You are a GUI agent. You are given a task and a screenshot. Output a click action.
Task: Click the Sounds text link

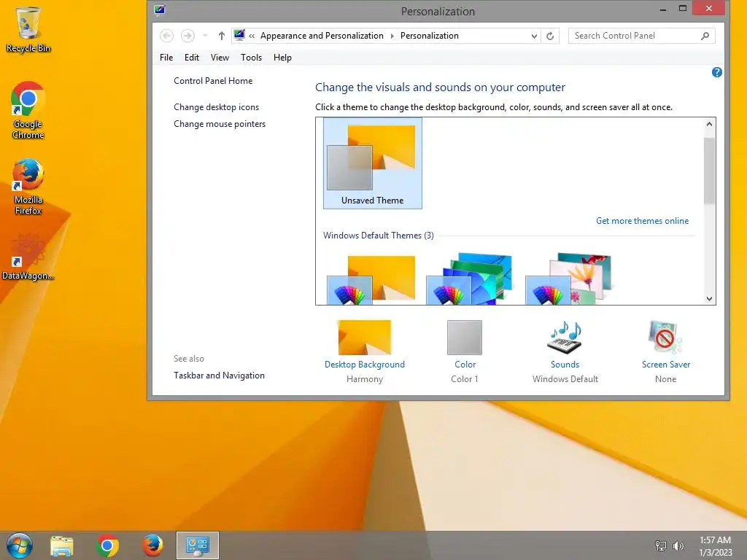pos(565,365)
